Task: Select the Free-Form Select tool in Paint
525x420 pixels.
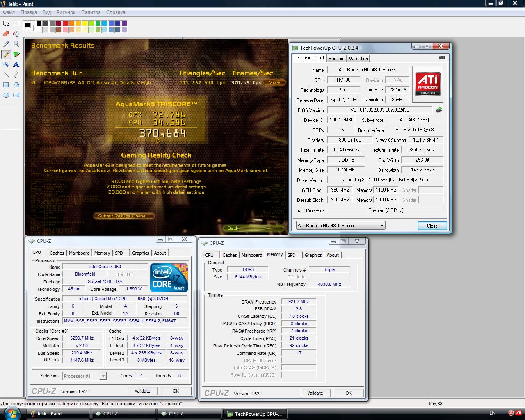Action: pos(6,23)
